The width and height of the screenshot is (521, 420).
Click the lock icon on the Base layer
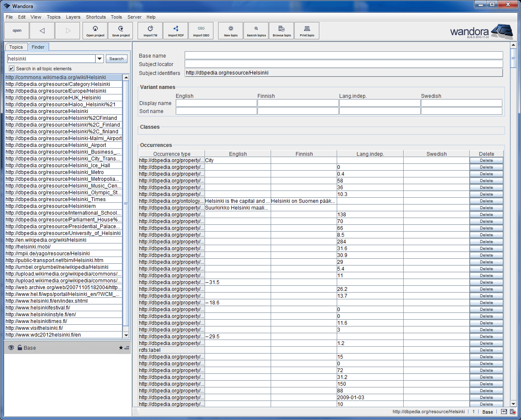point(19,348)
